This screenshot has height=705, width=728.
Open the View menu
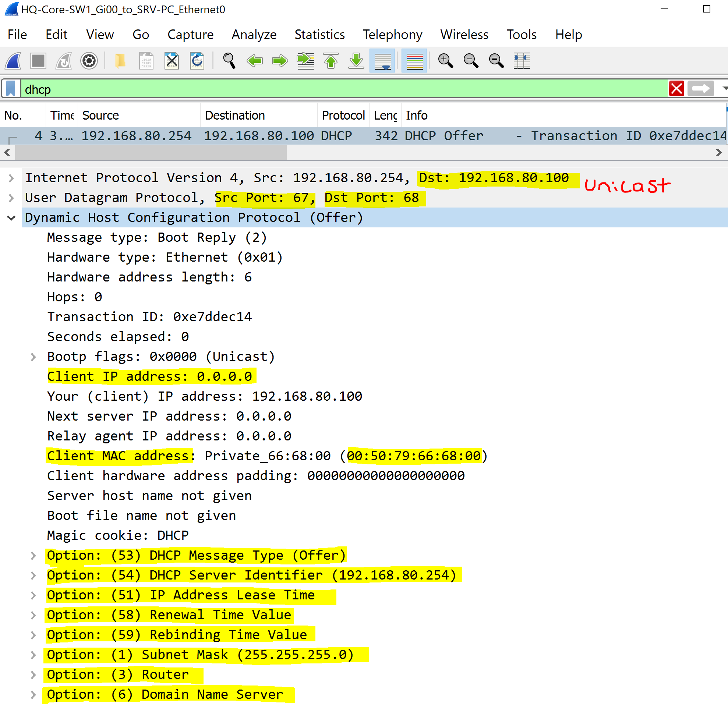[100, 35]
